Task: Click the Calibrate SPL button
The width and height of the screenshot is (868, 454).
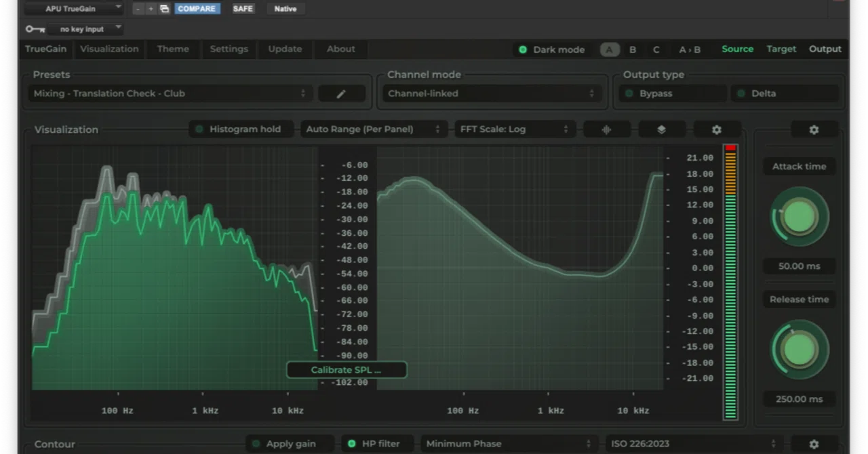Action: (347, 370)
